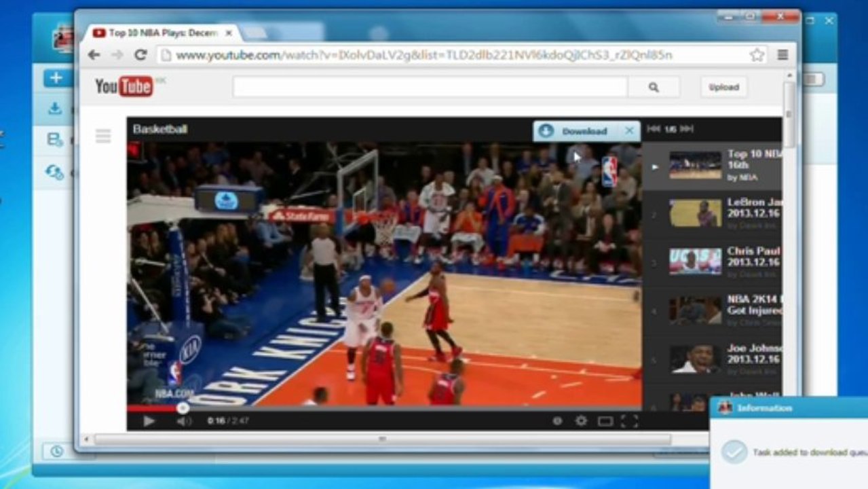Click the Information popup title
The width and height of the screenshot is (868, 489).
pos(765,408)
